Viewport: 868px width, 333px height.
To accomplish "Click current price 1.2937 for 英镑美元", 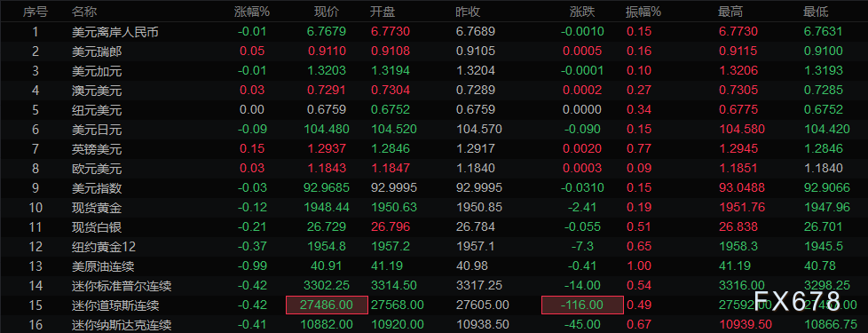I will [x=327, y=149].
